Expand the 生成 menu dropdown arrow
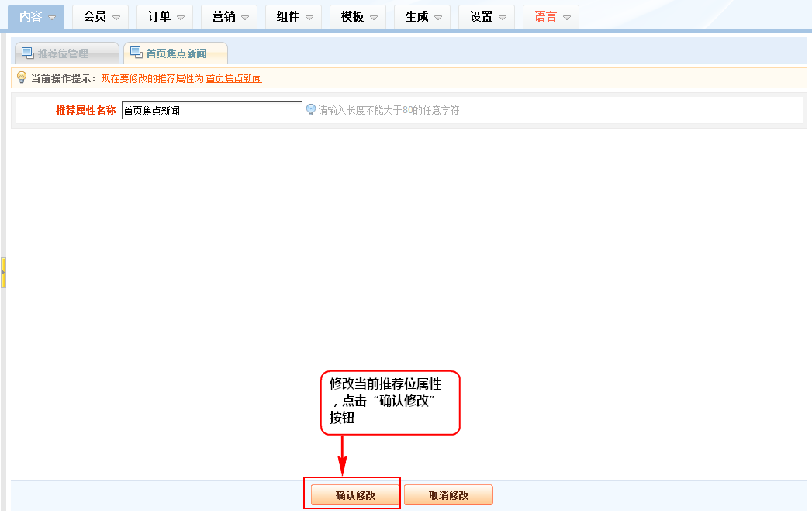Image resolution: width=812 pixels, height=513 pixels. [x=438, y=17]
